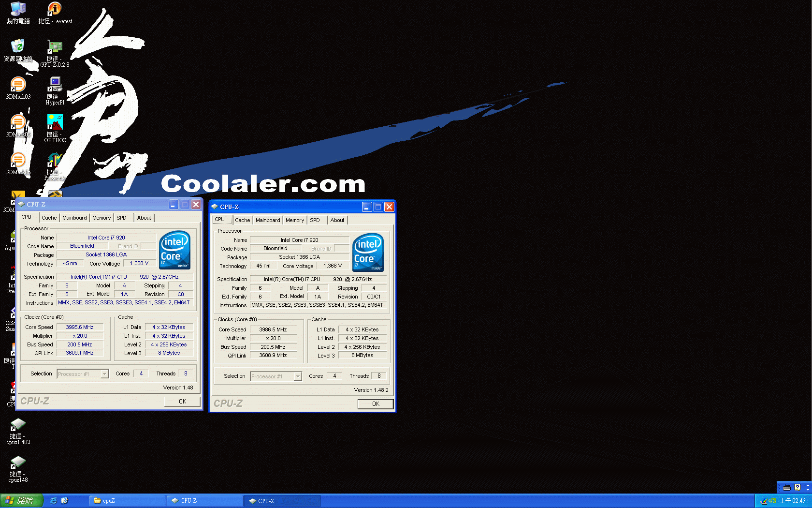The width and height of the screenshot is (812, 508).
Task: Click the Bloomfield code name in left window
Action: pos(82,246)
